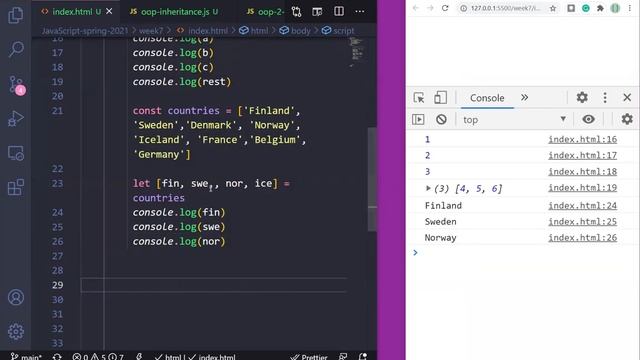Image resolution: width=640 pixels, height=360 pixels.
Task: Open the Run and Debug view
Action: (x=16, y=119)
